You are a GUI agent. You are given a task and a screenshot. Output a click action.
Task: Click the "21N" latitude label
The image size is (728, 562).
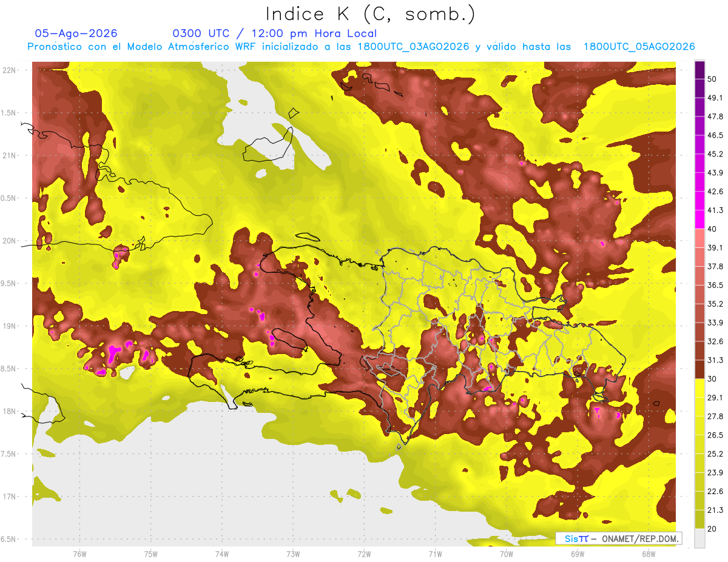pyautogui.click(x=8, y=155)
